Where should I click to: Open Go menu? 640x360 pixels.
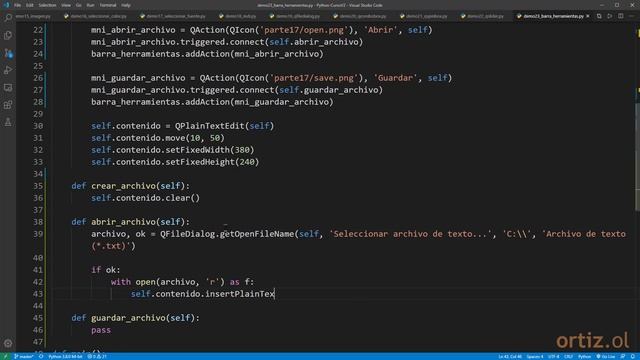(x=78, y=5)
